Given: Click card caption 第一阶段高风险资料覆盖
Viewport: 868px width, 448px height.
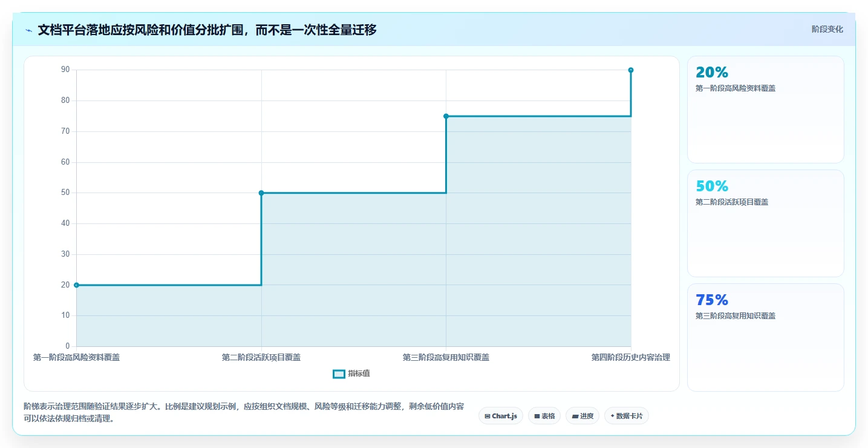Looking at the screenshot, I should tap(736, 88).
